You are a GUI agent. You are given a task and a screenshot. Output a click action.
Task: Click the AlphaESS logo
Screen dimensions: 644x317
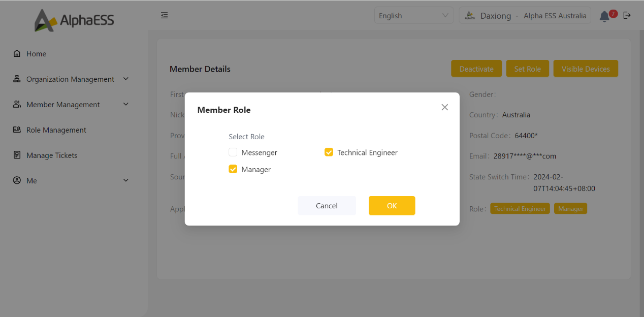coord(74,20)
